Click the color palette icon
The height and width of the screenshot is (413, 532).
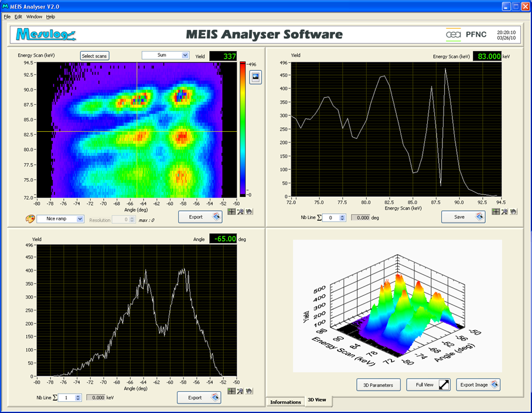tap(30, 219)
